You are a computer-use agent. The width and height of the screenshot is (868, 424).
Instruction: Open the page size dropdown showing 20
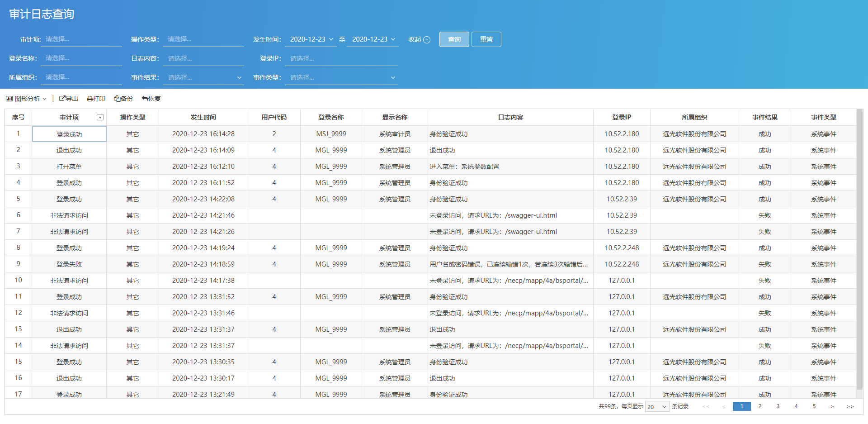[x=656, y=406]
